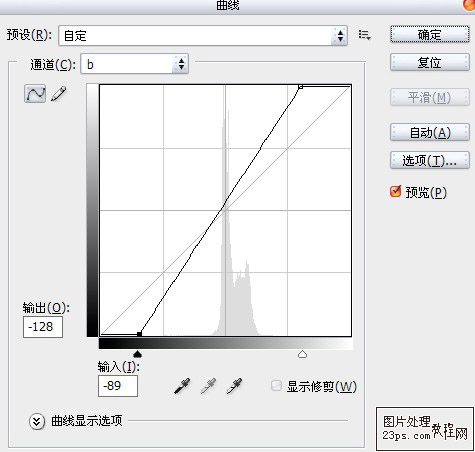Click the 复位 reset button

(430, 62)
